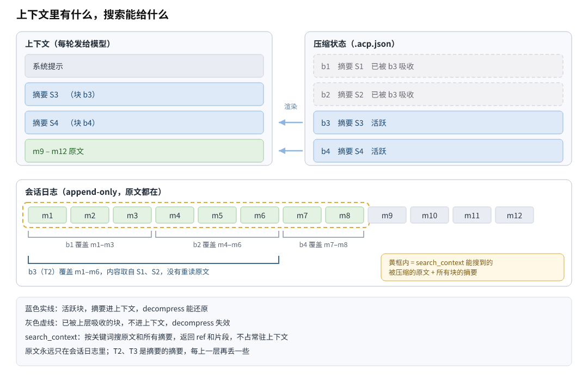This screenshot has width=588, height=381.
Task: Click message box m1
Action: 47,215
